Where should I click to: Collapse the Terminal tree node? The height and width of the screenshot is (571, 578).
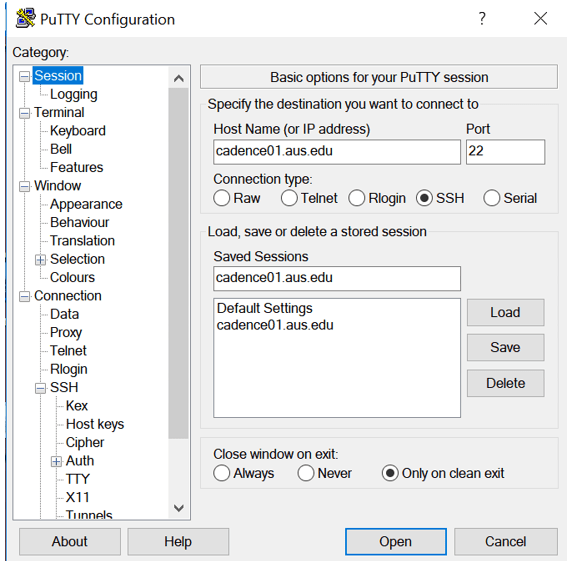click(x=24, y=113)
